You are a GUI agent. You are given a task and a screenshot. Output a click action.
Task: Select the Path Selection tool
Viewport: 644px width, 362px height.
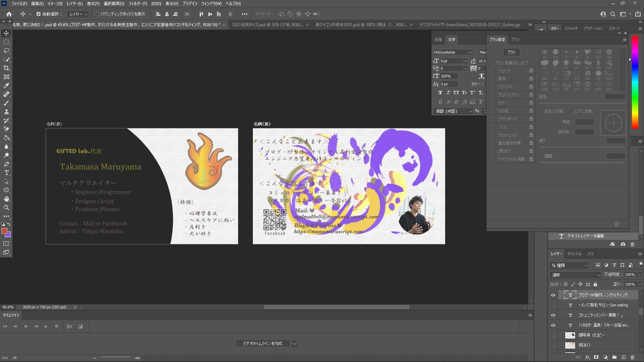pos(6,181)
